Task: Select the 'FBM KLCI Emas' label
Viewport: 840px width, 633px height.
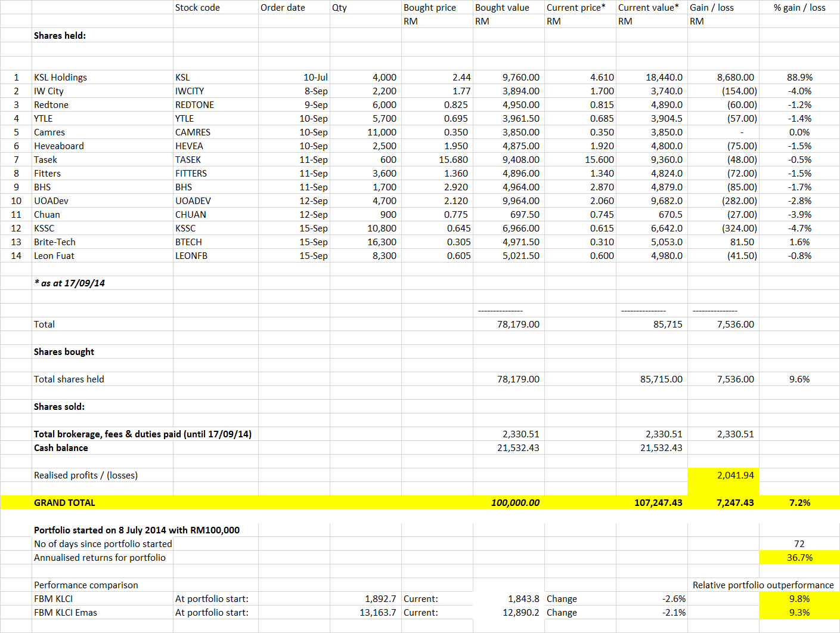Action: click(x=66, y=613)
